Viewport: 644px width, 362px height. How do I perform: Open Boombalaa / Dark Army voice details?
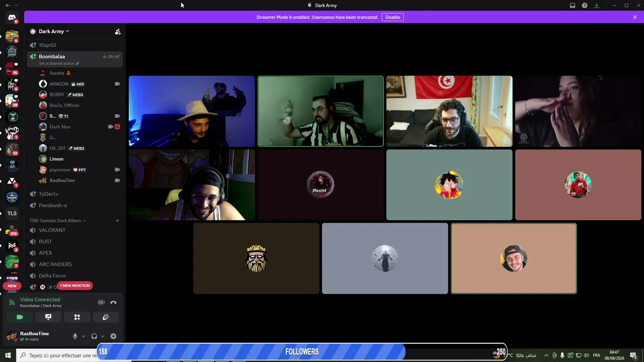41,306
